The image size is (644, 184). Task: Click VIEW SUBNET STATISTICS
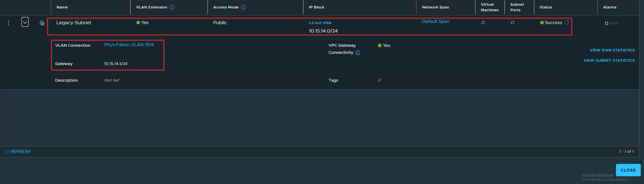[609, 60]
